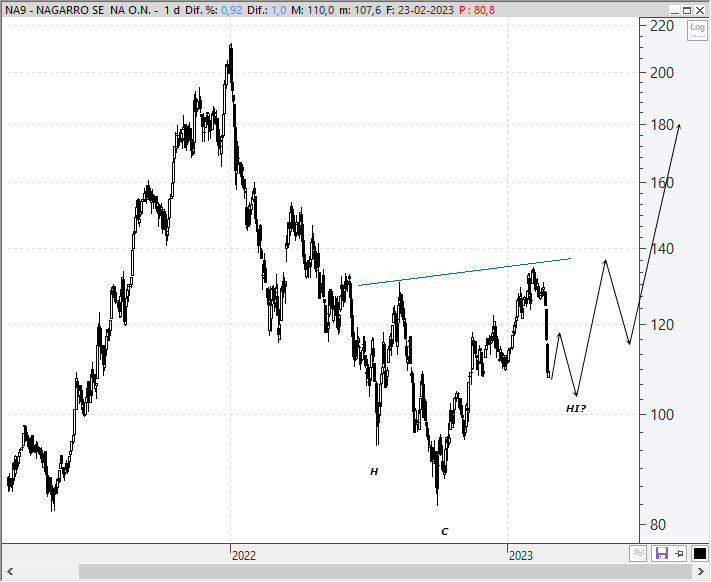Click the 2022 label on time axis
Screen dimensions: 711x582
[x=244, y=555]
